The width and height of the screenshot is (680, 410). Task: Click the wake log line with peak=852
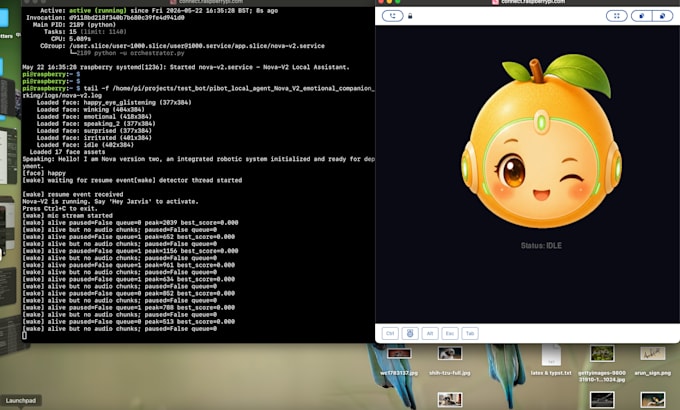pyautogui.click(x=128, y=293)
